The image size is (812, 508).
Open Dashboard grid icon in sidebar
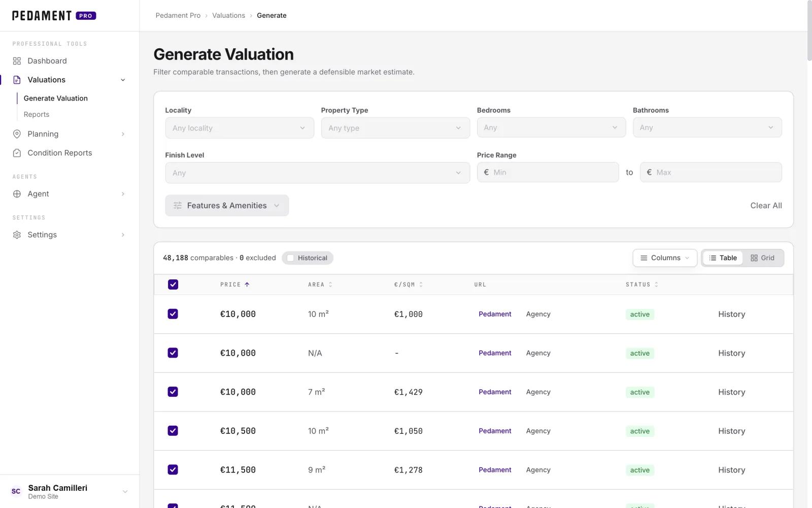(17, 61)
